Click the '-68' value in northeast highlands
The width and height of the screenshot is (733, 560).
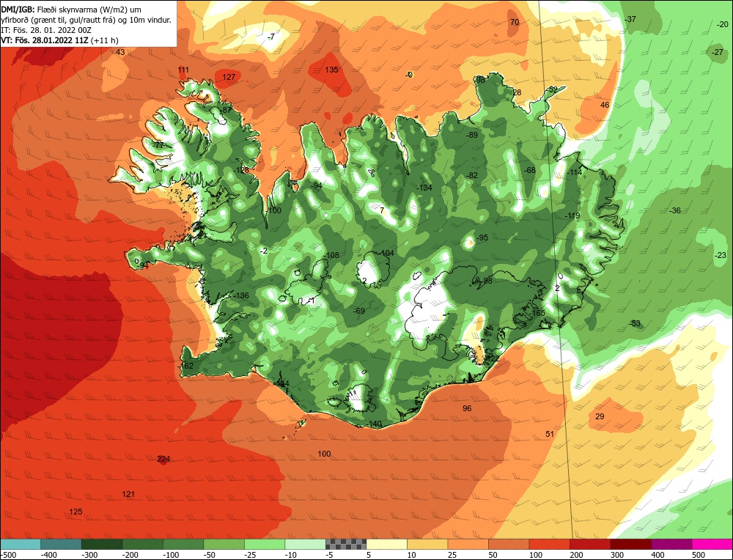[530, 170]
